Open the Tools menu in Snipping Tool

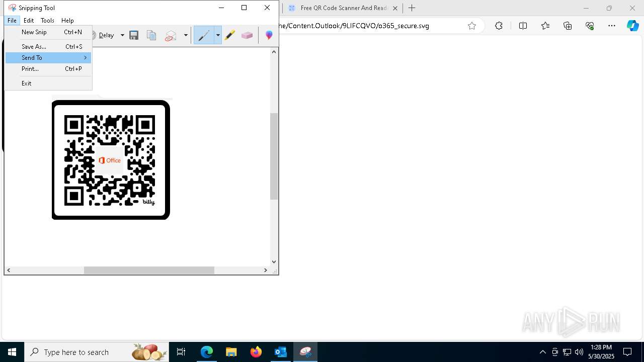point(47,21)
